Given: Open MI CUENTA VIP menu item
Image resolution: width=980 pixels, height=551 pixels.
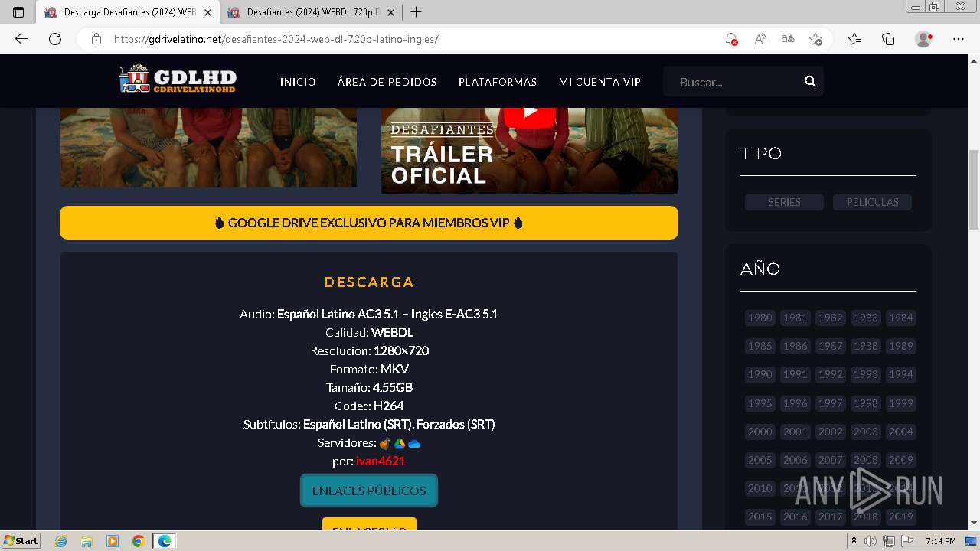Looking at the screenshot, I should [x=599, y=82].
